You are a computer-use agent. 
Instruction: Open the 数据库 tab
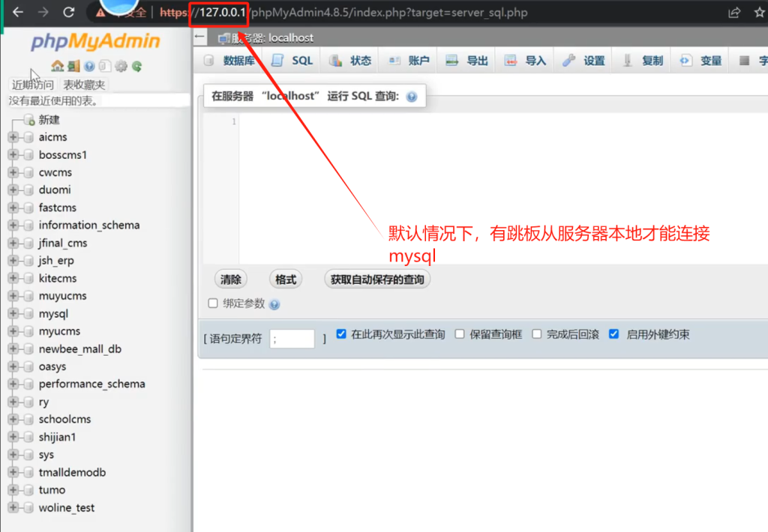coord(230,61)
